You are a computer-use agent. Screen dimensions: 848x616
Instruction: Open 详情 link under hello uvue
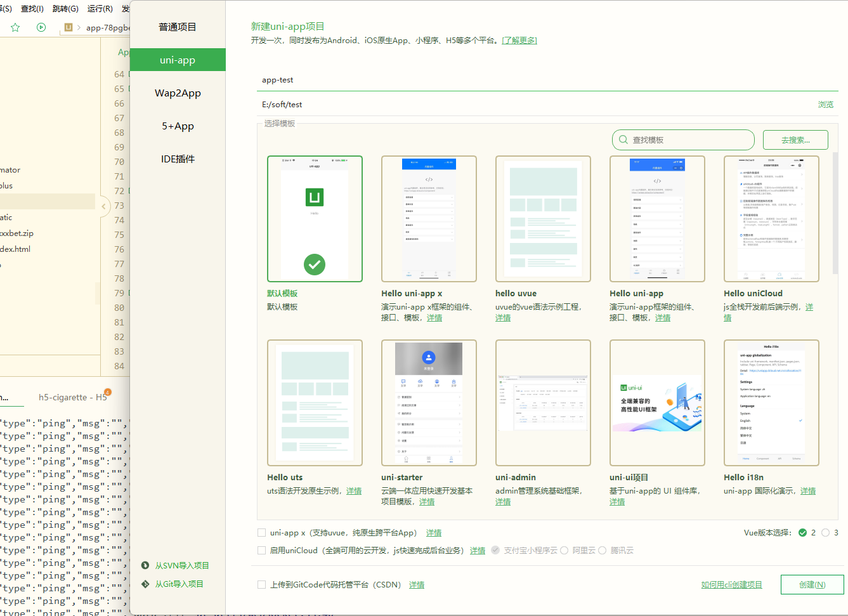pyautogui.click(x=503, y=318)
